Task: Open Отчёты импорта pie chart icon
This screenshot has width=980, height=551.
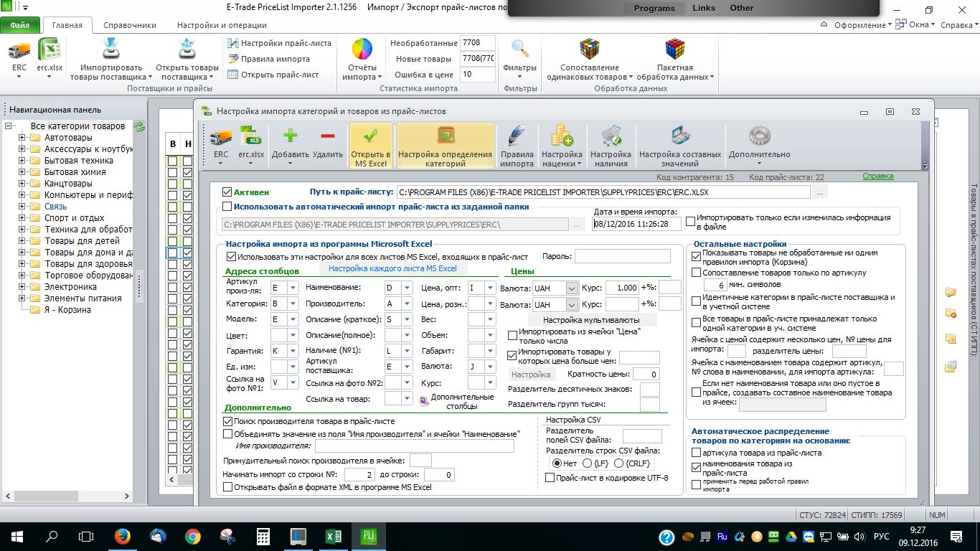Action: [362, 49]
